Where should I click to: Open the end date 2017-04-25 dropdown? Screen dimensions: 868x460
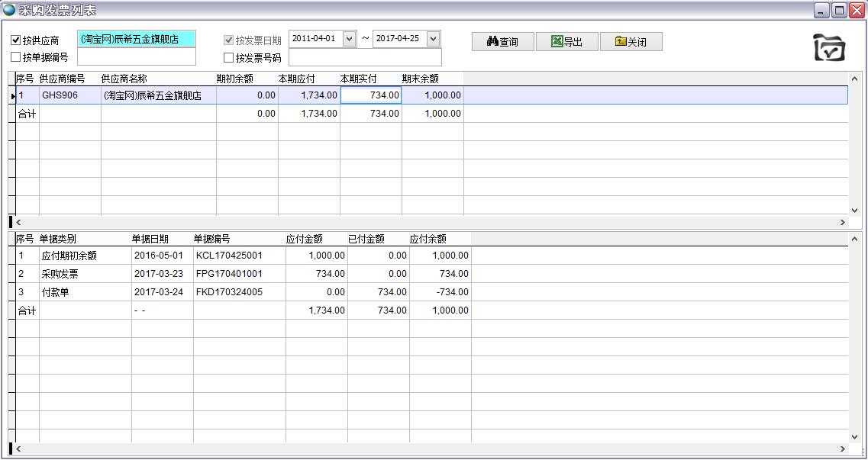(433, 39)
